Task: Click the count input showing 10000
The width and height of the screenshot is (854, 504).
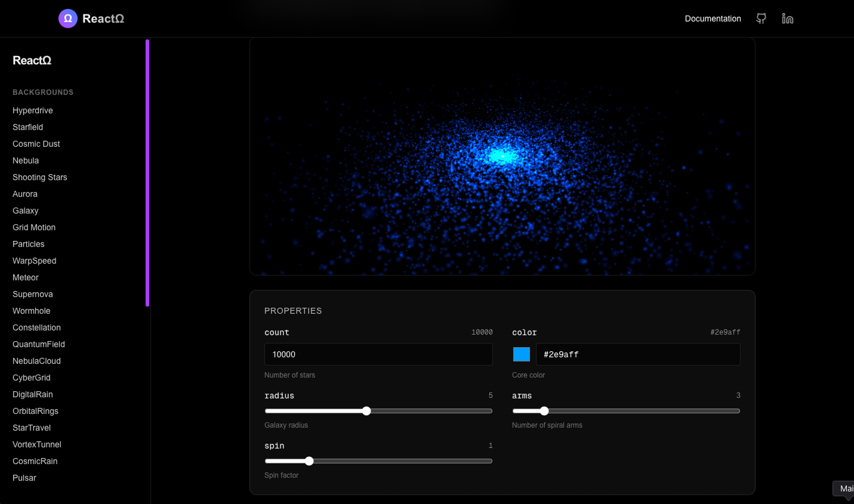Action: click(x=378, y=354)
